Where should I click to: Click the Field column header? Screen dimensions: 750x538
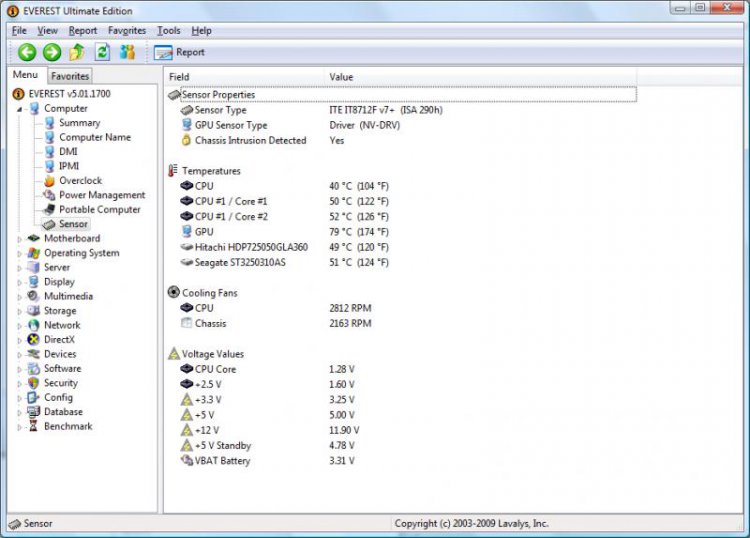click(244, 77)
